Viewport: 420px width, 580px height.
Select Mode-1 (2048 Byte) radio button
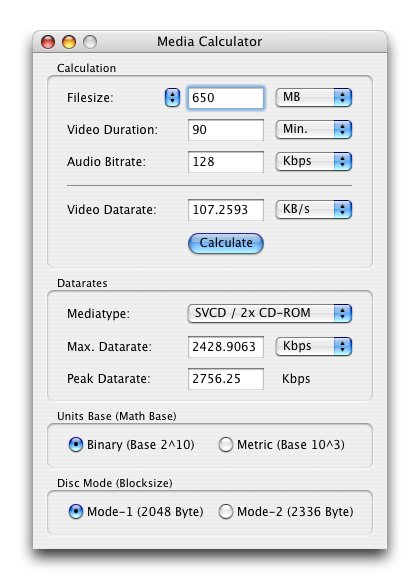[76, 512]
